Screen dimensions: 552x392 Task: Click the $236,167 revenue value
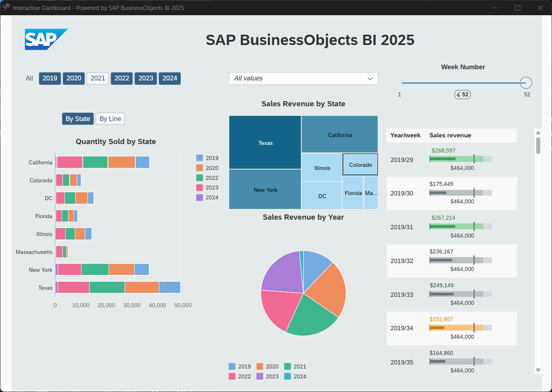(441, 252)
